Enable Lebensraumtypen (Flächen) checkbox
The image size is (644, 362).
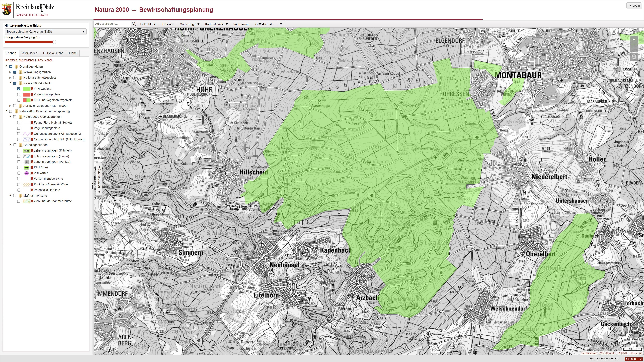click(x=19, y=151)
